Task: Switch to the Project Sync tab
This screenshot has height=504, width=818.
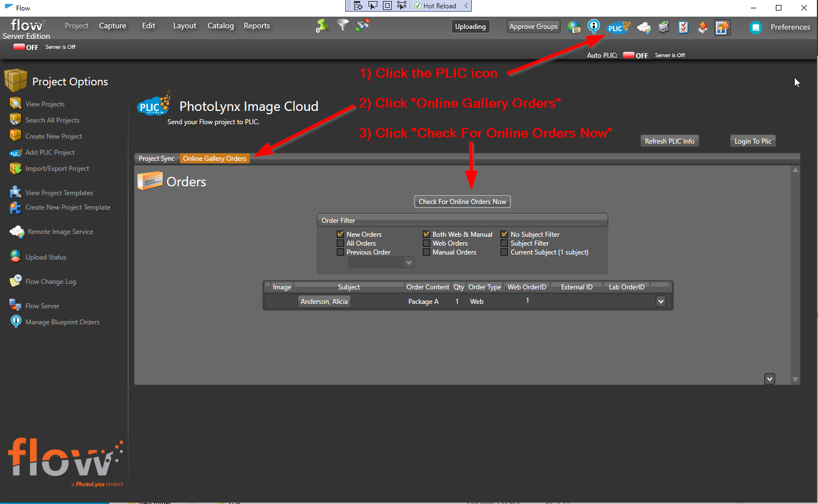Action: [x=156, y=159]
